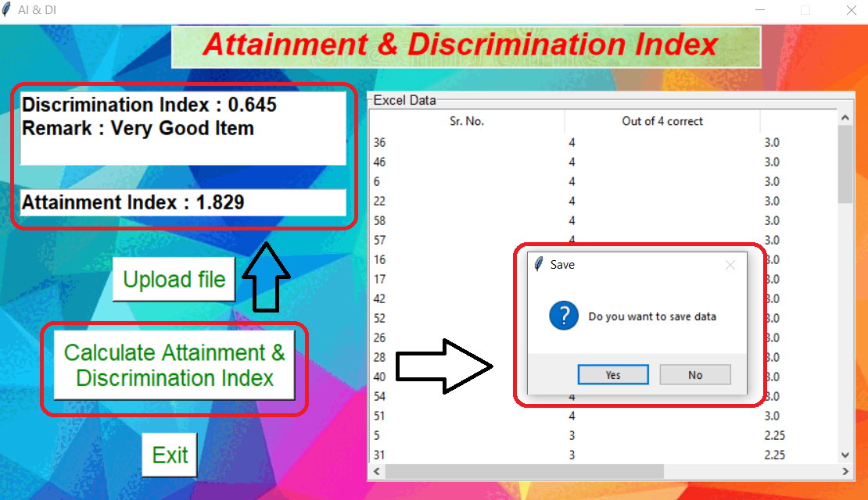Minimize the AI & DI window

point(760,10)
